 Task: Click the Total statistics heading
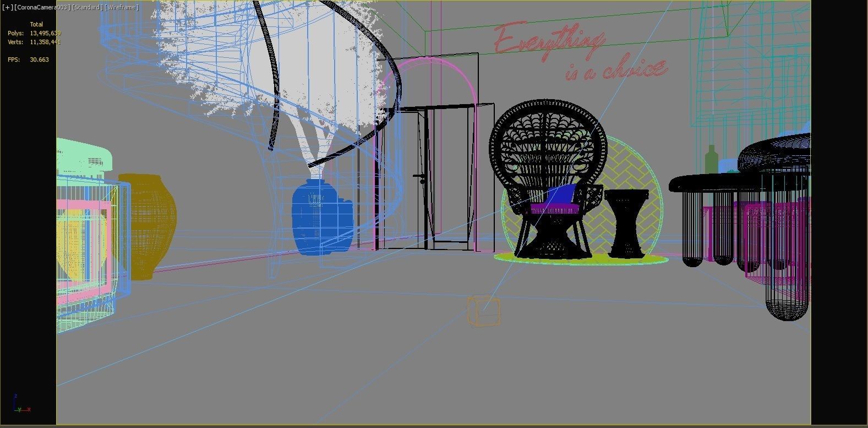click(36, 24)
